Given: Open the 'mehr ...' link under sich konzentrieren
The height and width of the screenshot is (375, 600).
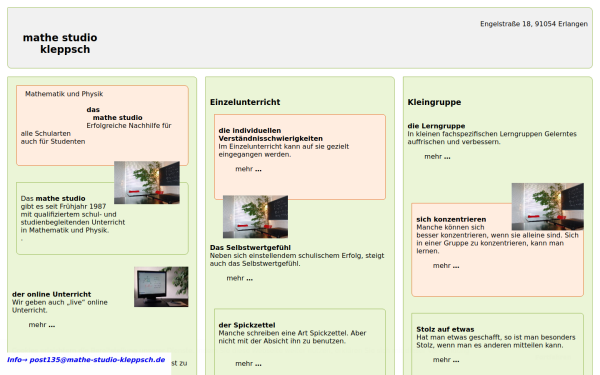Looking at the screenshot, I should (x=446, y=266).
